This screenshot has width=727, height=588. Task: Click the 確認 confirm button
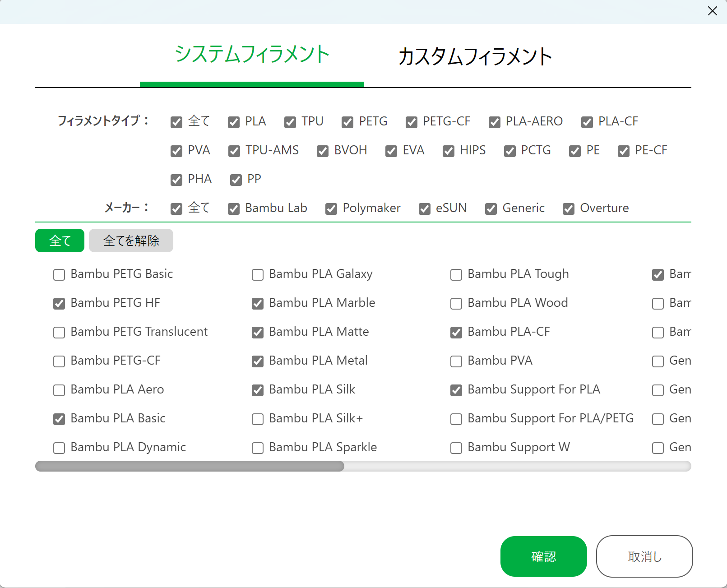(543, 556)
